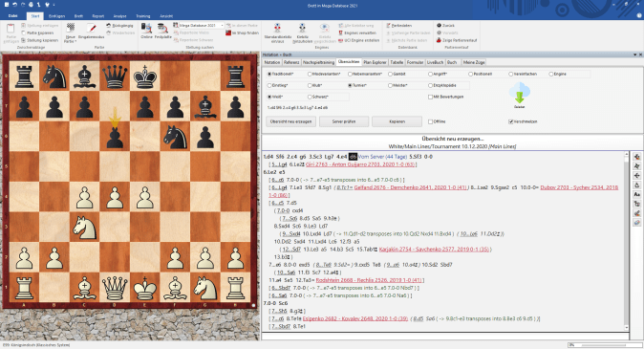The width and height of the screenshot is (644, 349).
Task: Select the Traditionell radio button
Action: (x=269, y=74)
